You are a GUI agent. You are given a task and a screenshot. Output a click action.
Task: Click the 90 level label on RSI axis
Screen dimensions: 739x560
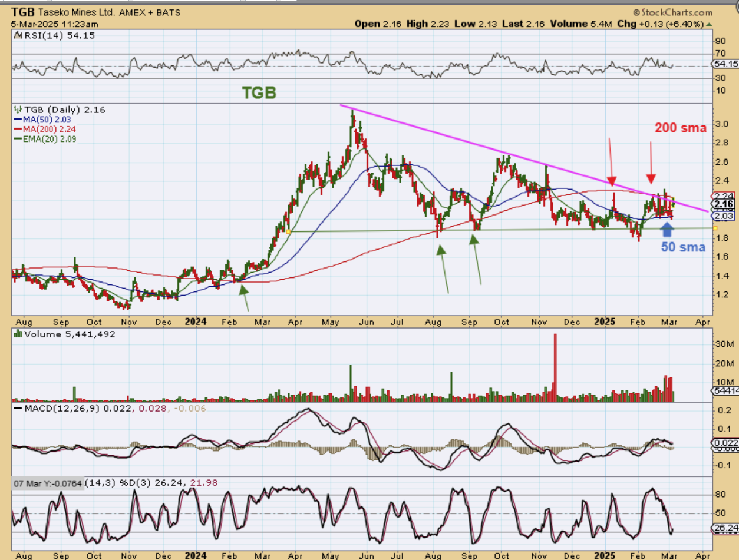tap(720, 41)
